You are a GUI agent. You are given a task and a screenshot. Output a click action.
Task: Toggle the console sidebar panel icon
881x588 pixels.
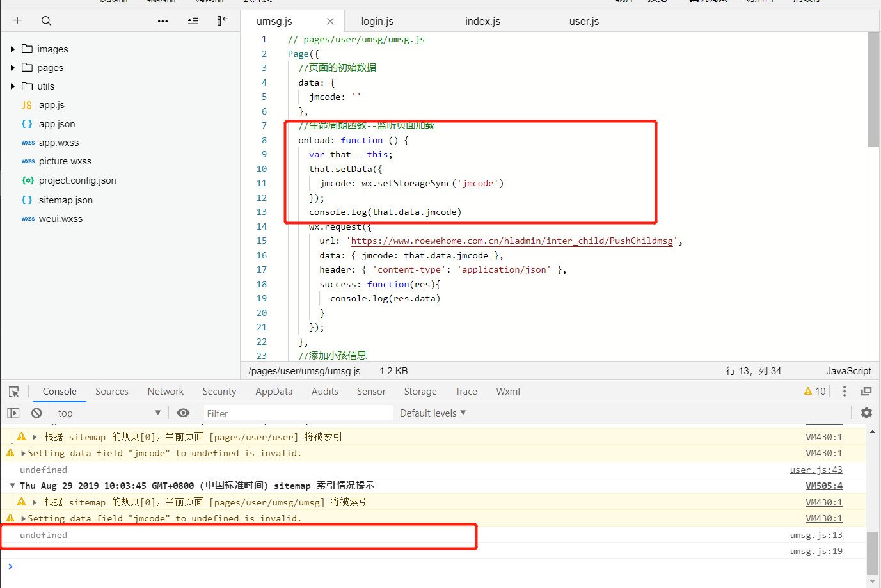[13, 413]
